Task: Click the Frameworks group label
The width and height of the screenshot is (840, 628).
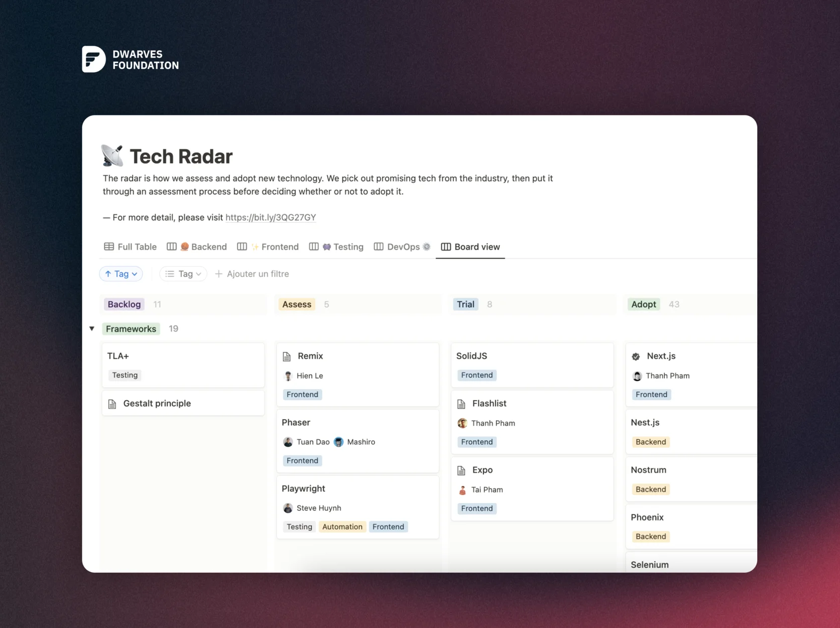Action: pos(131,329)
